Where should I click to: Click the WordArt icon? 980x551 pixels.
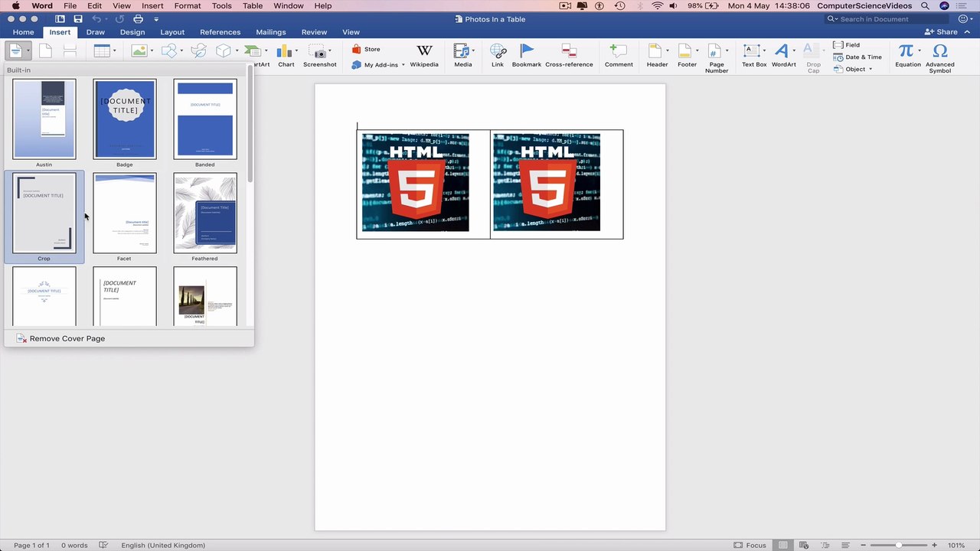[x=782, y=51]
